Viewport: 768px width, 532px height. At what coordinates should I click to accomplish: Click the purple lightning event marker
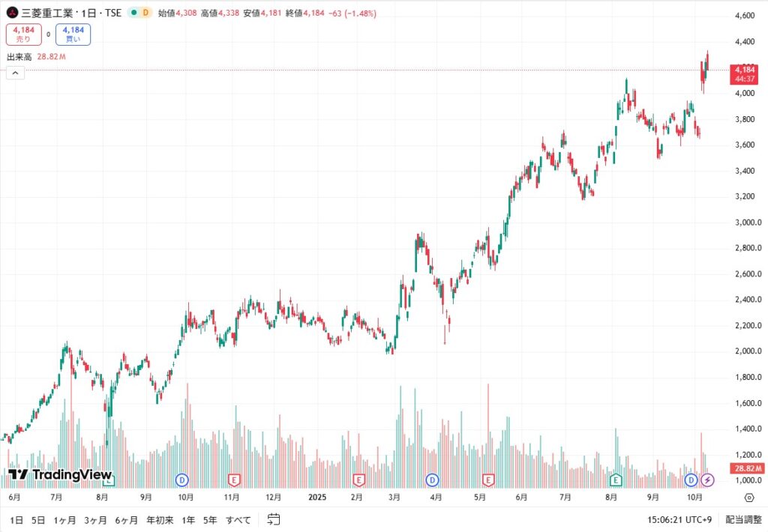(709, 480)
